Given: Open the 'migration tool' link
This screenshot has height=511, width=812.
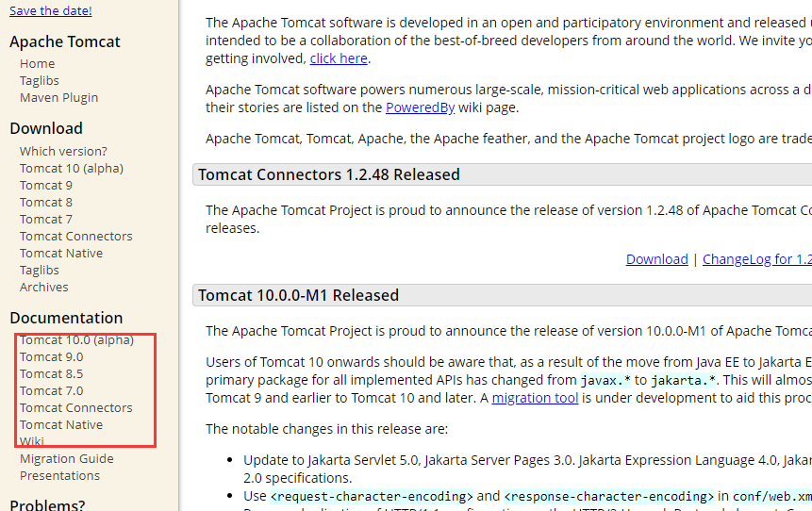Looking at the screenshot, I should 535,398.
